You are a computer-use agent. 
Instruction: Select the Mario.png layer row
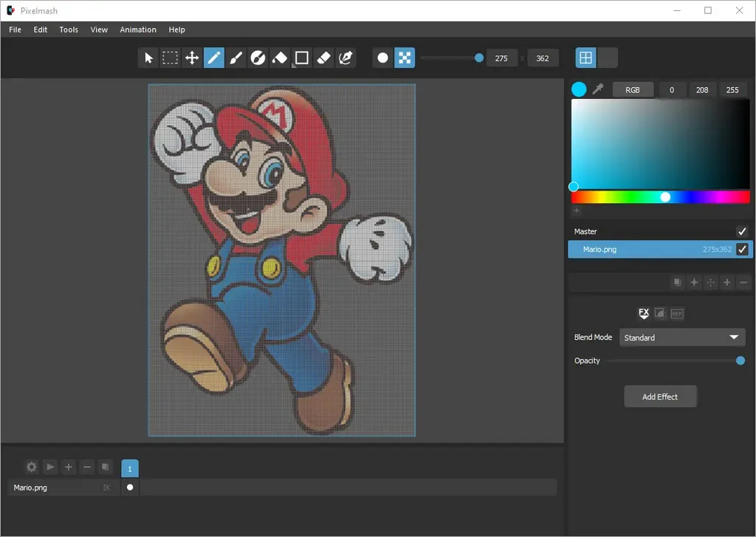click(x=660, y=250)
